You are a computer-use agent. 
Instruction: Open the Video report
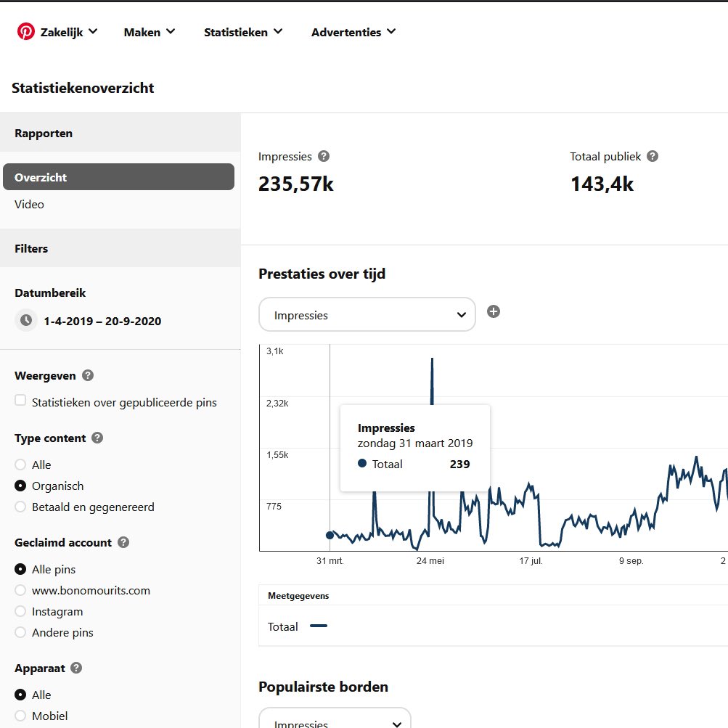pos(29,204)
